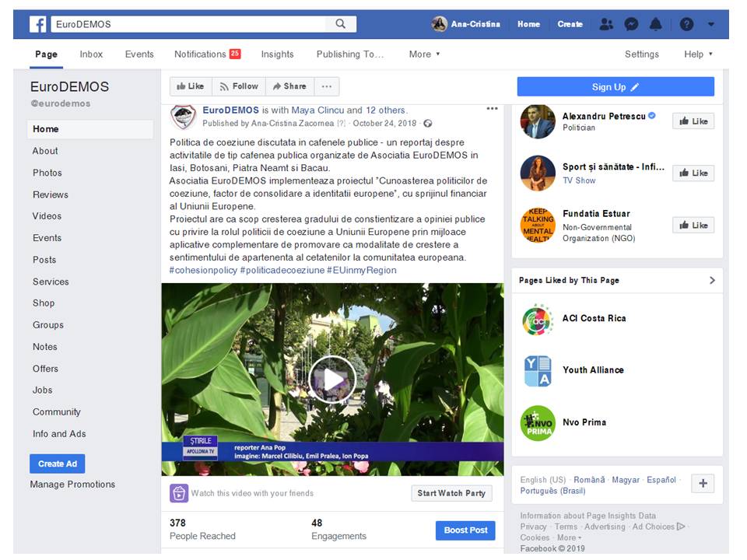Screen dimensions: 747x560
Task: Open ACI Costa Rica page logo
Action: pyautogui.click(x=538, y=320)
